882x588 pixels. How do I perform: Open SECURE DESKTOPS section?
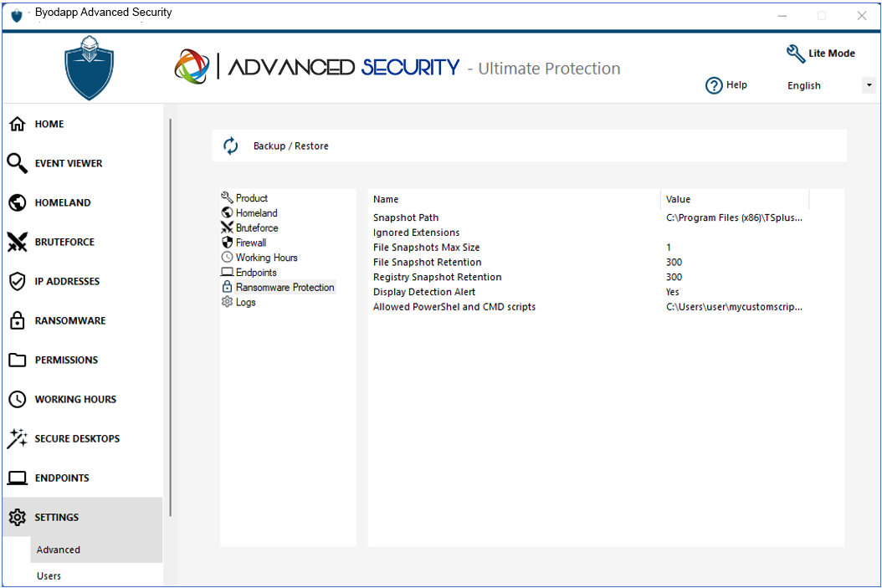tap(77, 438)
